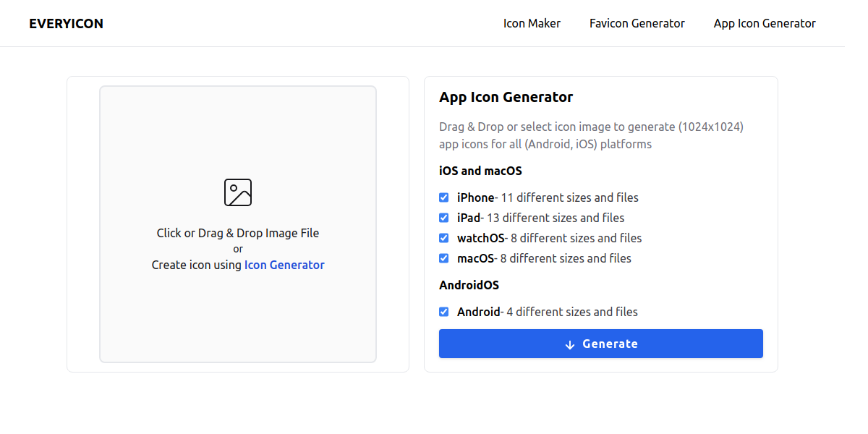
Task: Untick the macOS checkbox
Action: (443, 258)
